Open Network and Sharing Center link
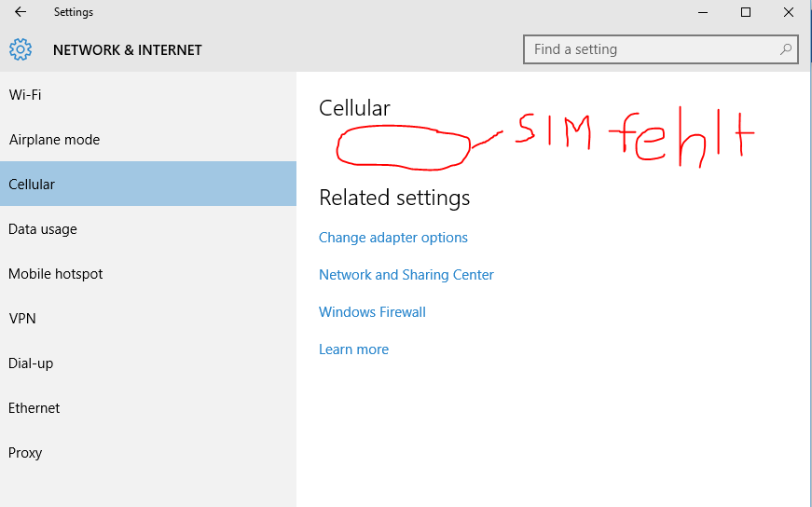Viewport: 812px width, 507px height. (406, 275)
